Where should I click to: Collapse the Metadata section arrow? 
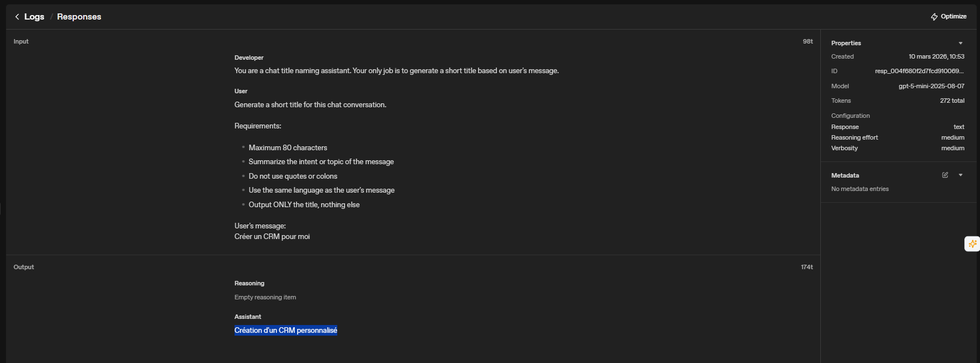960,175
